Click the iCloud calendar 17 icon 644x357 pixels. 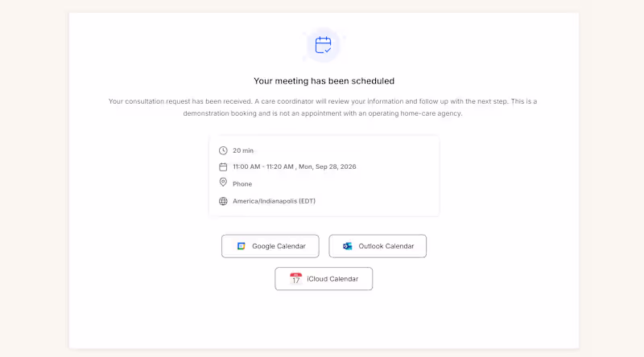[x=295, y=279]
